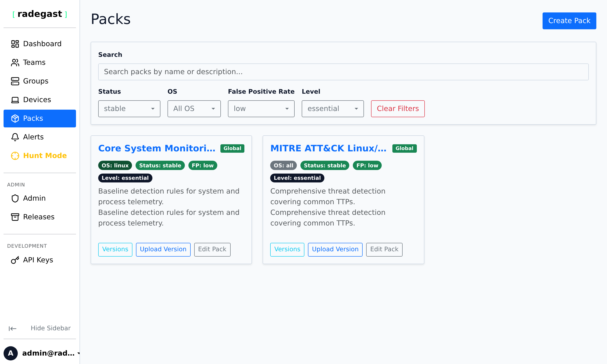Click the 'OS: linux' badge
The image size is (607, 364).
[115, 166]
